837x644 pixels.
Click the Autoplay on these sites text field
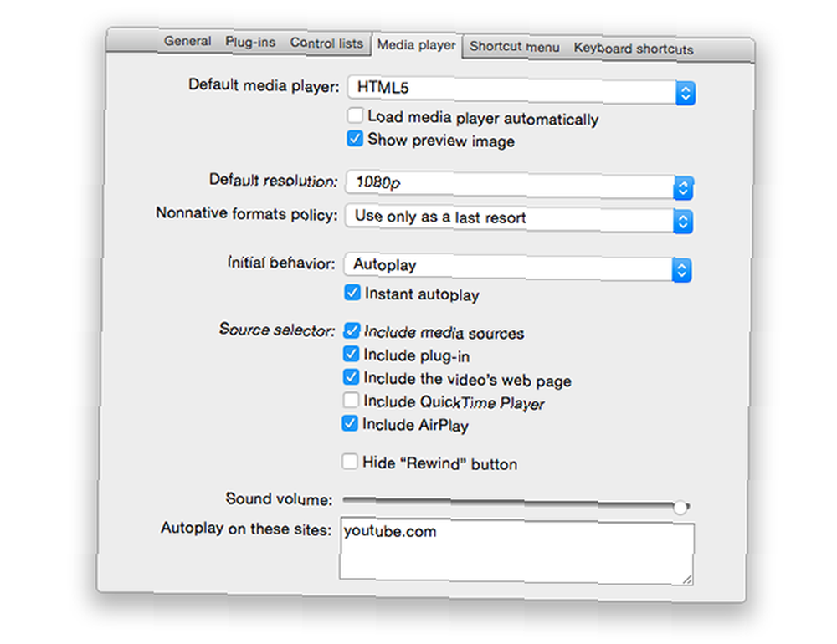click(516, 550)
